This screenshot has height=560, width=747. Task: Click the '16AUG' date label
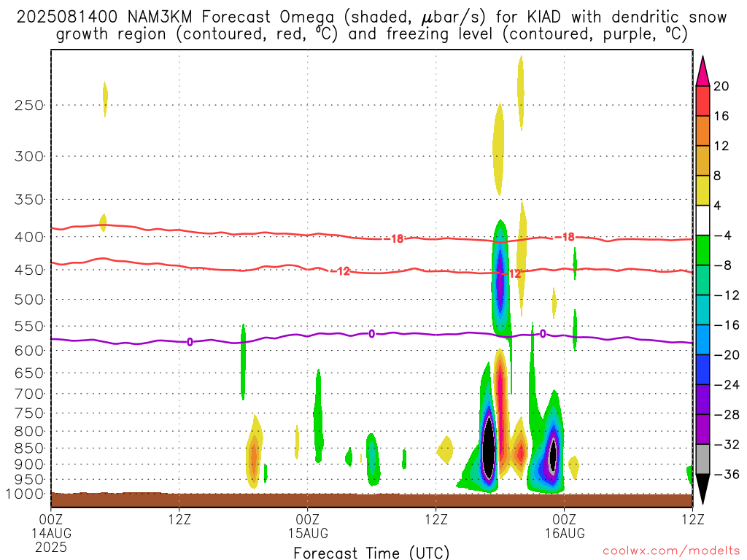(565, 533)
